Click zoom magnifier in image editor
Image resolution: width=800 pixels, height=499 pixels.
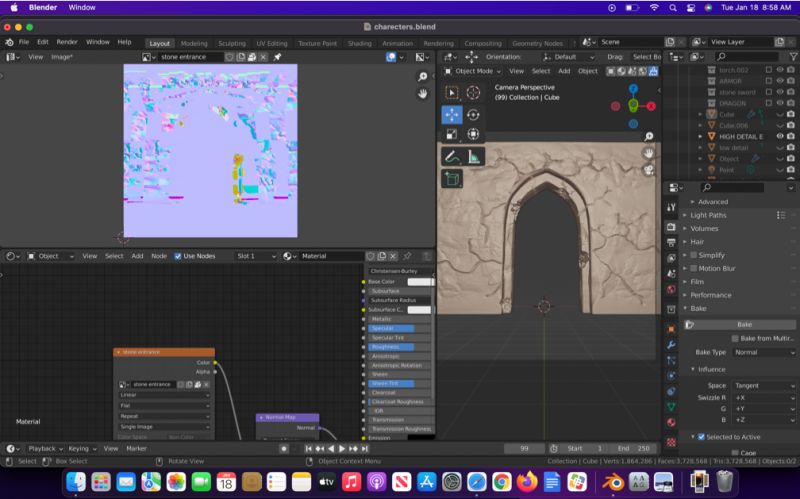pos(422,77)
